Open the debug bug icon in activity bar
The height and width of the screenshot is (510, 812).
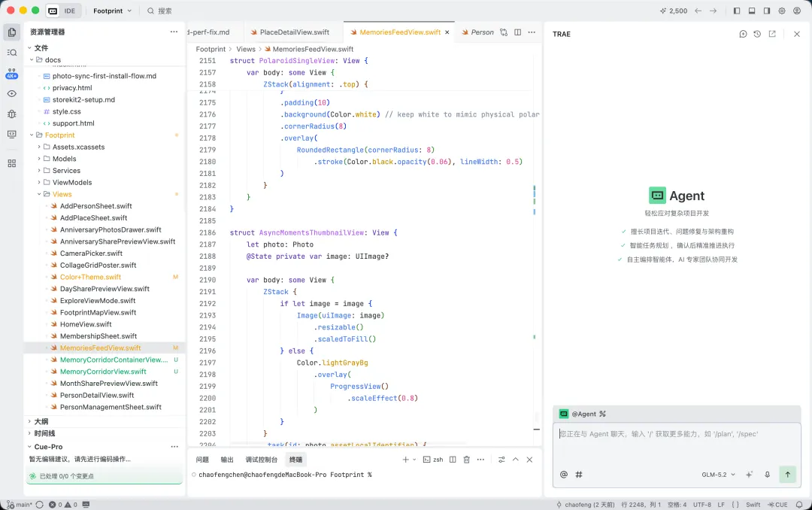tap(12, 114)
